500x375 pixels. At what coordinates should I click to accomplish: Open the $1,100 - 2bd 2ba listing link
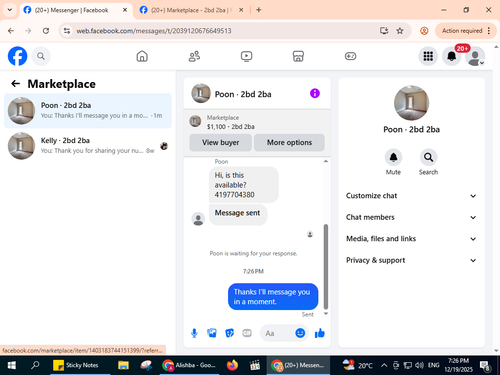pyautogui.click(x=230, y=127)
